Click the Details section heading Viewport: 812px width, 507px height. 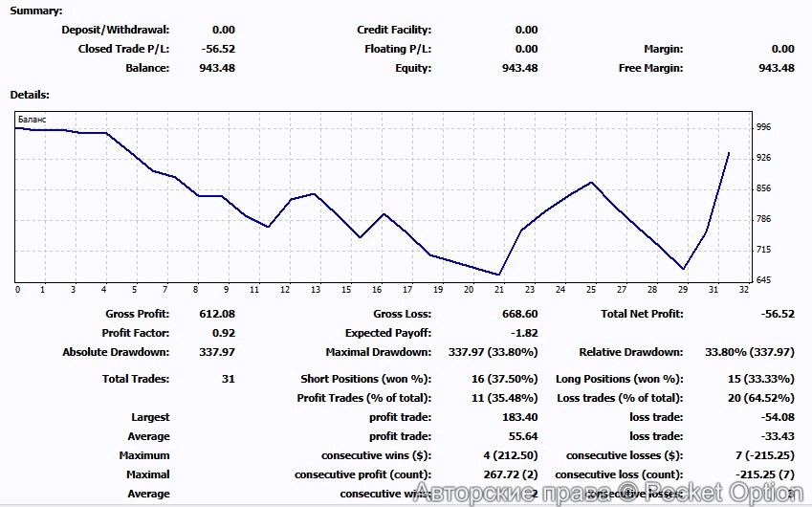[x=30, y=95]
